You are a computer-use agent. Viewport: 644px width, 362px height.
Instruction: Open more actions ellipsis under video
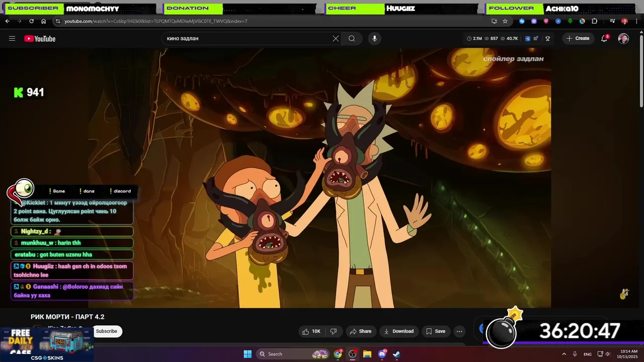[459, 331]
